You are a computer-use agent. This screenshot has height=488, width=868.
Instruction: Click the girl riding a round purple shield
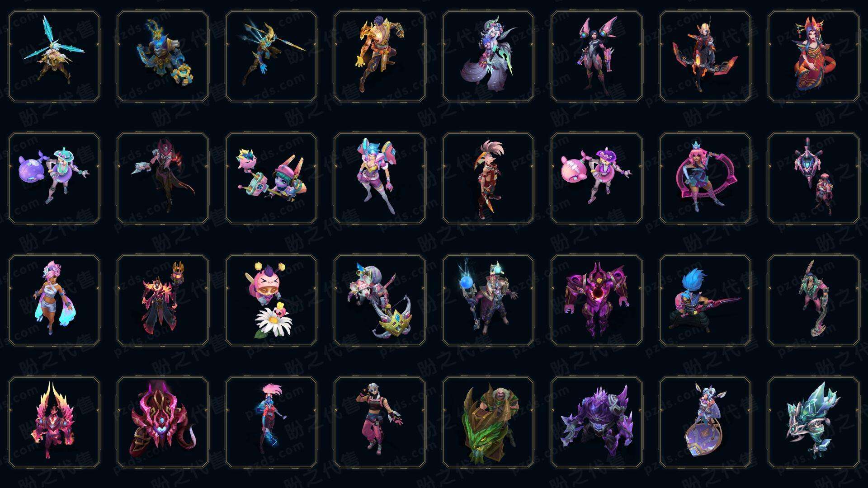[705, 422]
